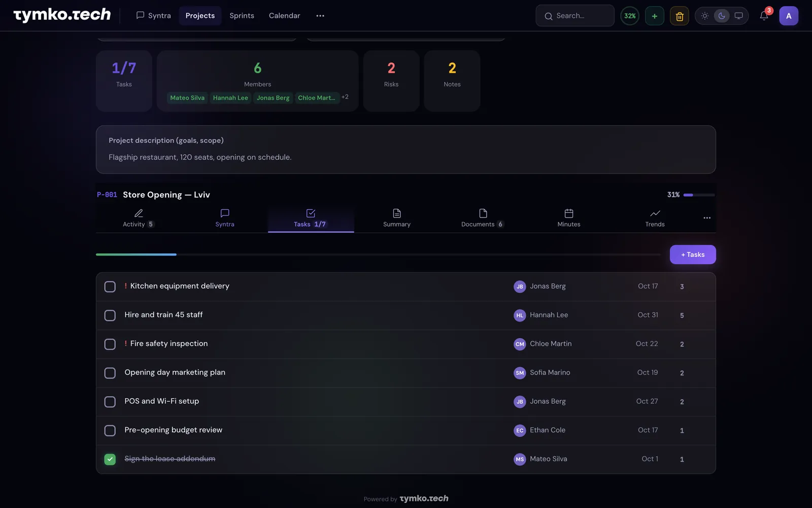Check Opening day marketing plan
This screenshot has width=812, height=508.
tap(110, 373)
